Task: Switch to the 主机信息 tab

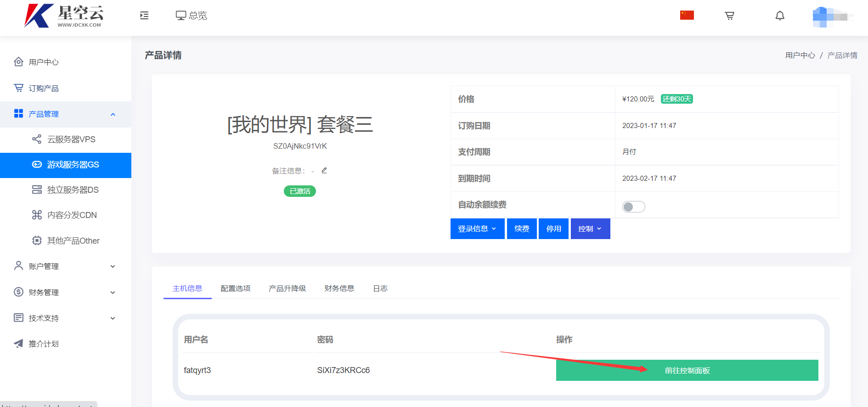Action: click(187, 288)
